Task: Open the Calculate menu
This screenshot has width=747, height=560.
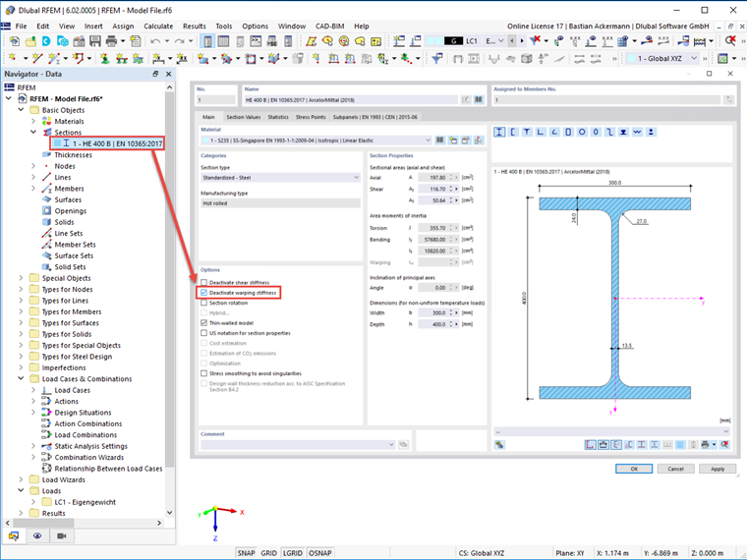Action: 158,27
